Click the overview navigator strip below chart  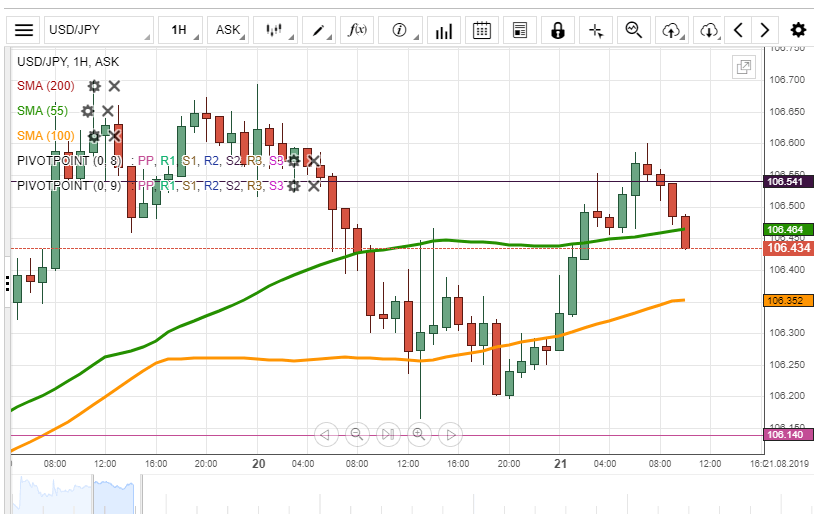pos(380,495)
